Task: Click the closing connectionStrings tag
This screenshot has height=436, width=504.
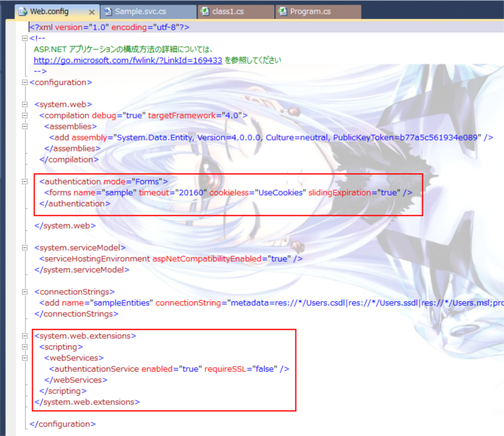Action: [x=76, y=314]
